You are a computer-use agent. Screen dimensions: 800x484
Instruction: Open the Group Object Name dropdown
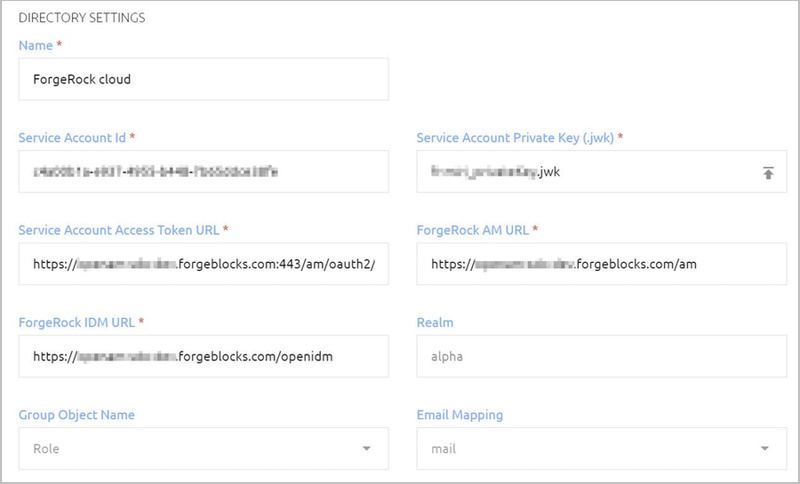point(204,448)
